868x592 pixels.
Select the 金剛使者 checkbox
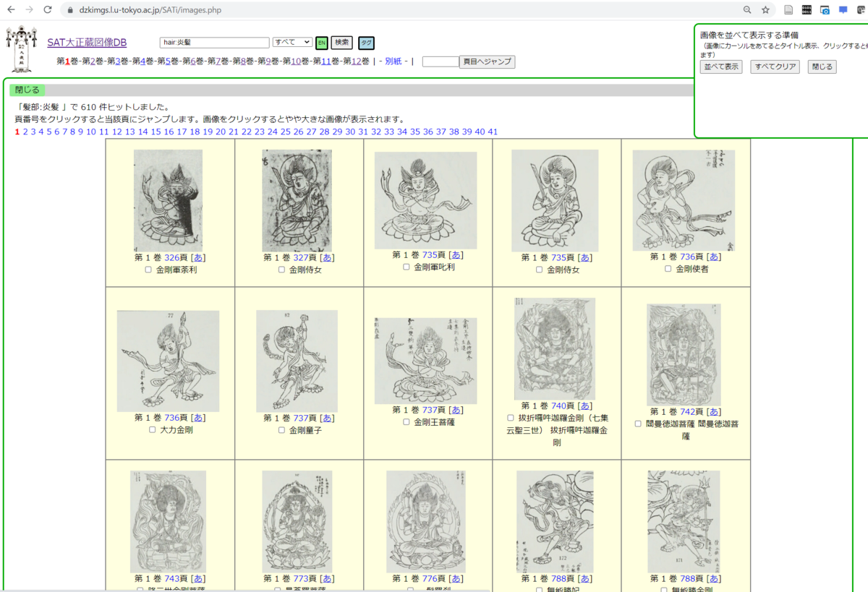point(668,268)
